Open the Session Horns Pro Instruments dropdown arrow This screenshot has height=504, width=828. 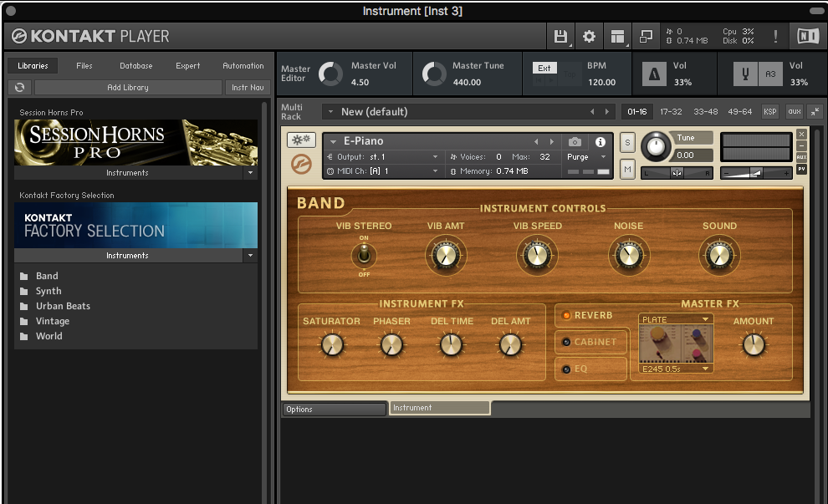coord(250,172)
